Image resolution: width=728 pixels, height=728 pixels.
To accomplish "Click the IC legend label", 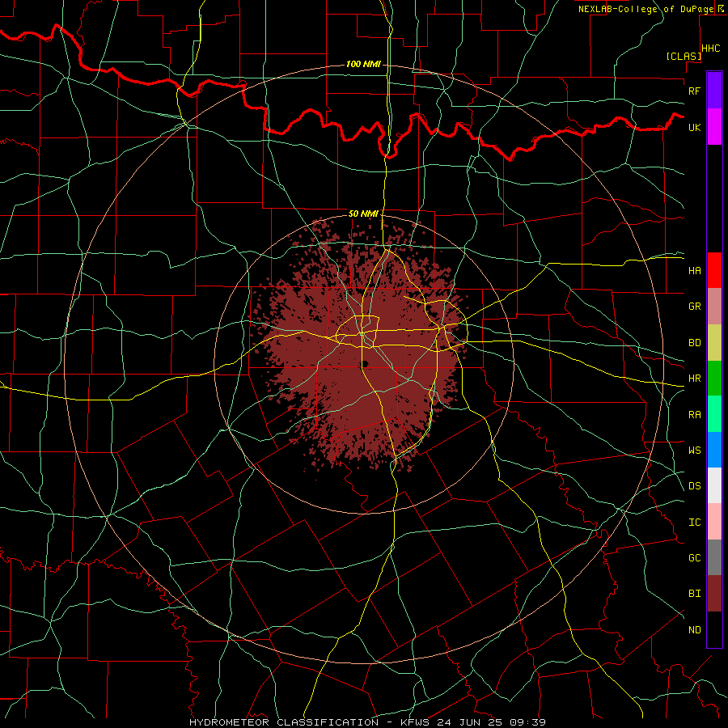I will tap(694, 523).
